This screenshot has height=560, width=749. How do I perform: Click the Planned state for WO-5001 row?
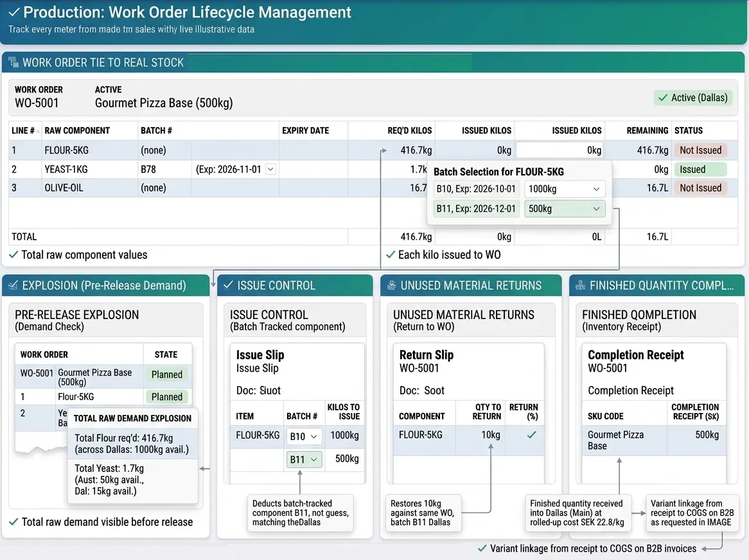point(167,375)
